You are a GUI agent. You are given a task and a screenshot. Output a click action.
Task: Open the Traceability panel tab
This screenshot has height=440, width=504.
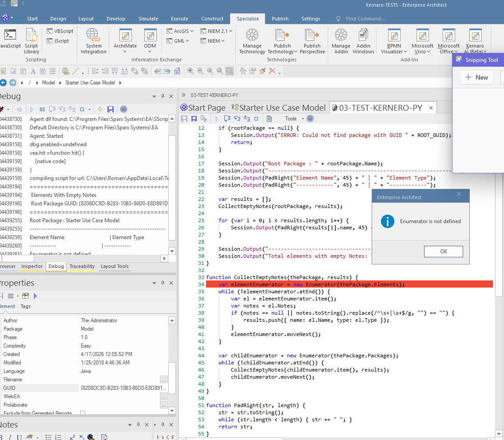82,266
